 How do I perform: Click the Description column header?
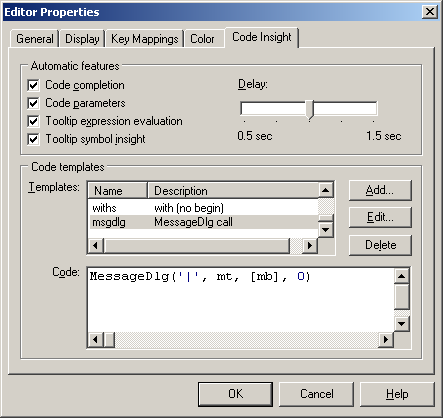(233, 191)
